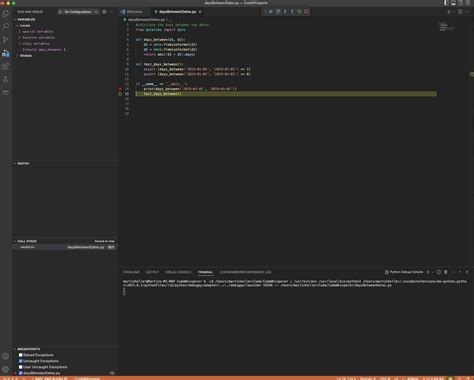
Task: Open the Explorer view in activity bar
Action: click(5, 13)
